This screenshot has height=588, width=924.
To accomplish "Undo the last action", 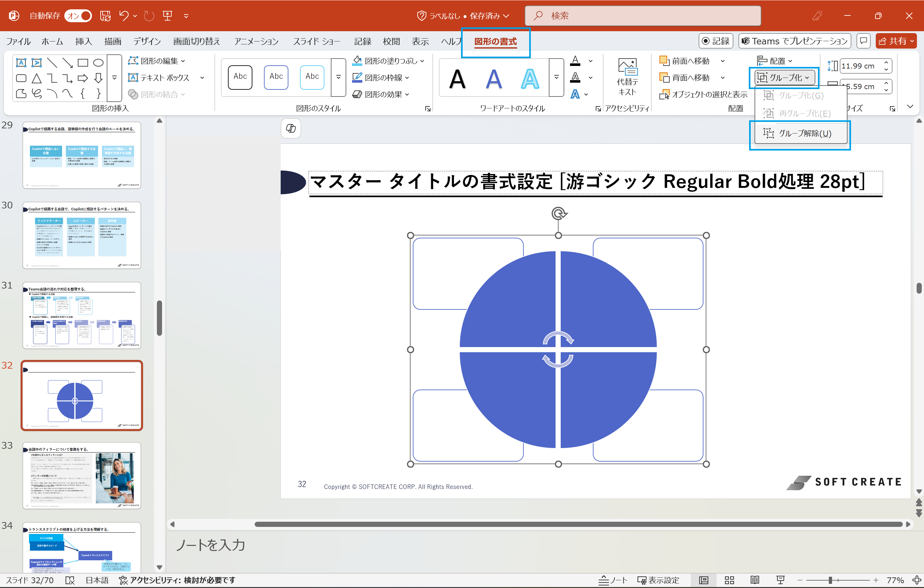I will (x=123, y=16).
